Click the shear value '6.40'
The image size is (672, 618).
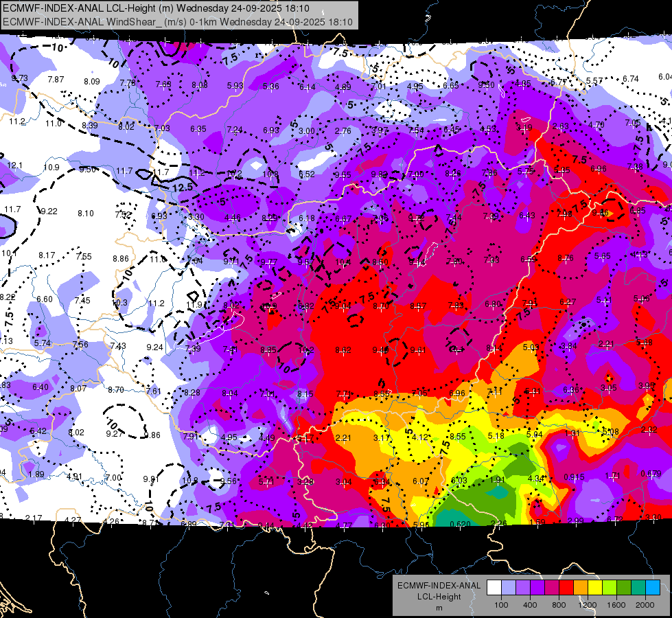pos(40,387)
